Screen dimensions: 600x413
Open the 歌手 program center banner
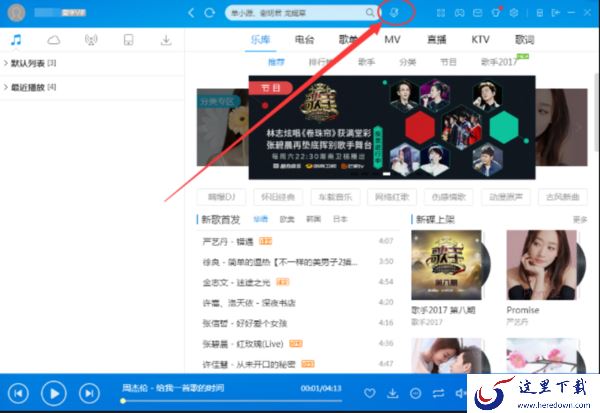392,127
